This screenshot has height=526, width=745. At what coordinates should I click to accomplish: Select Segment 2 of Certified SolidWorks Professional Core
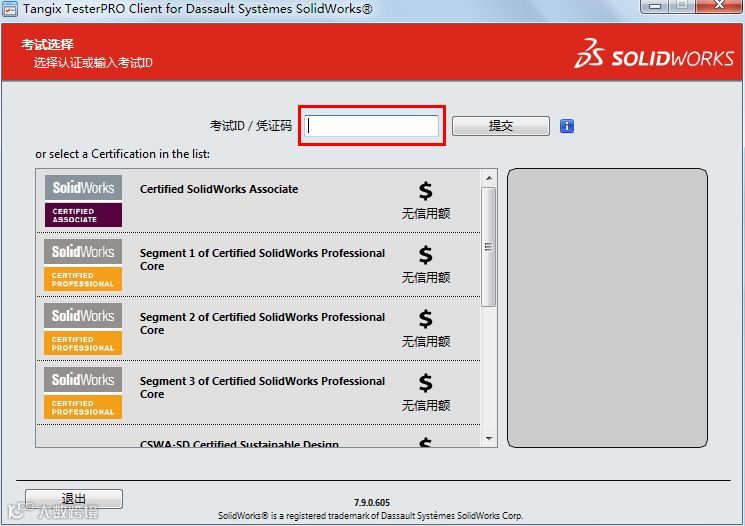[262, 324]
